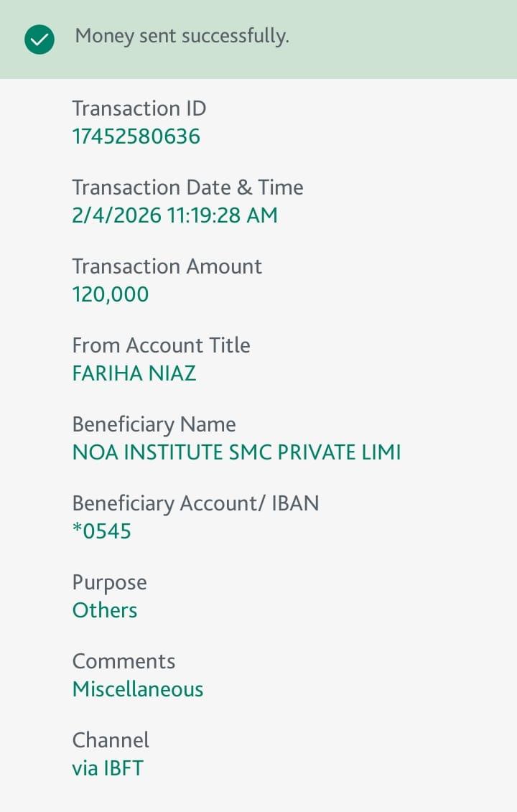
Task: Tap the masked account number *0545
Action: (x=101, y=531)
